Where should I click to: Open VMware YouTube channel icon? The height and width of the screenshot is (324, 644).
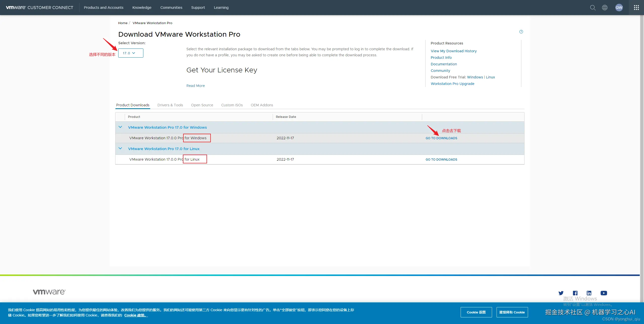[x=604, y=293]
